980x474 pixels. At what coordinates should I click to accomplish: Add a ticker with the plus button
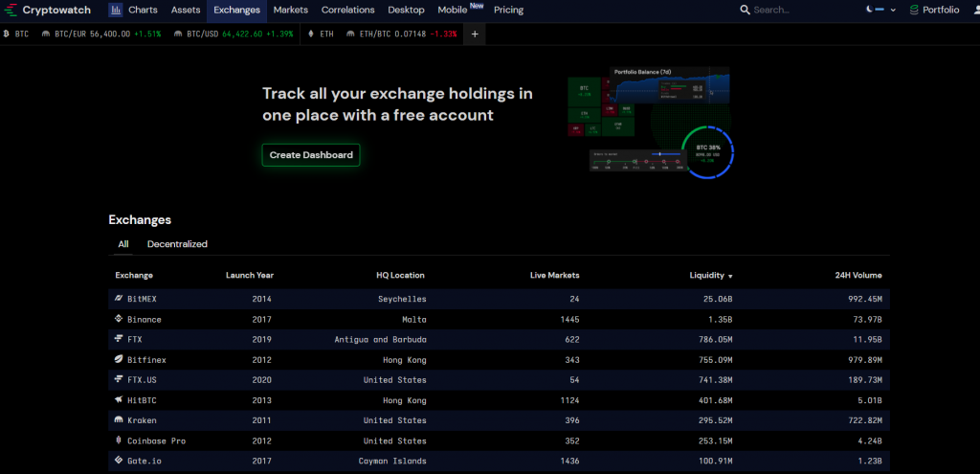point(475,34)
